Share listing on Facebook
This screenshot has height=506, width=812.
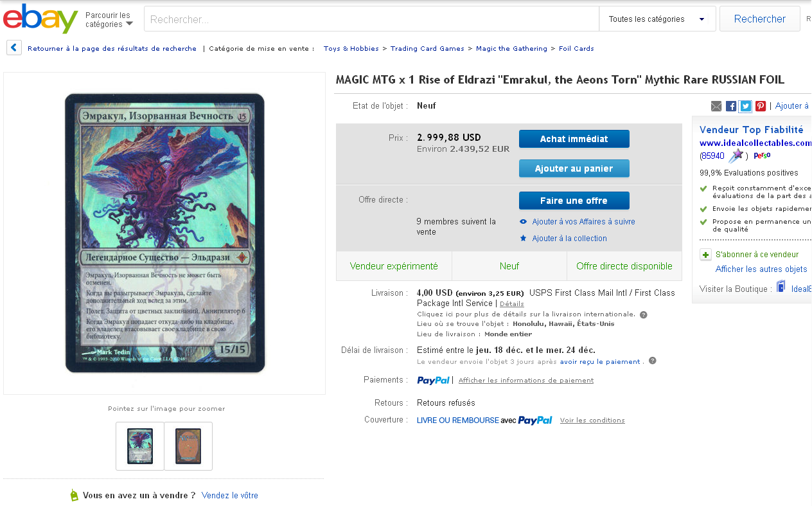[731, 106]
